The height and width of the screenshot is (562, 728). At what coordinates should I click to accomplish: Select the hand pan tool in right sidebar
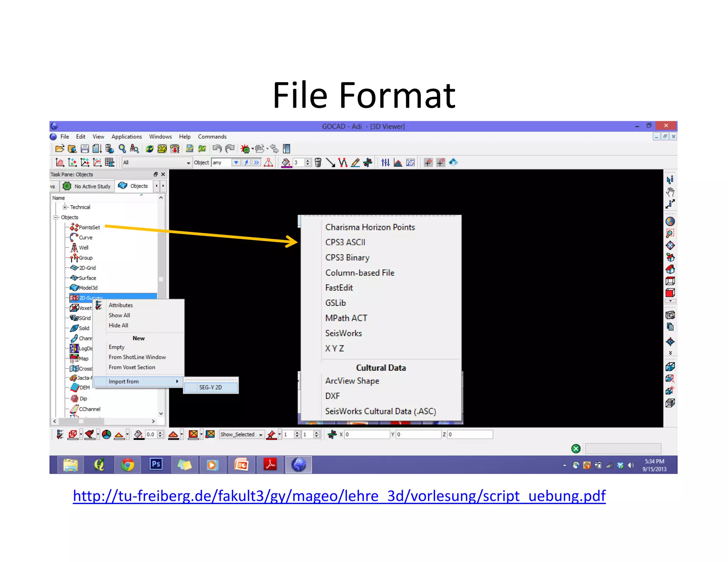click(x=670, y=192)
